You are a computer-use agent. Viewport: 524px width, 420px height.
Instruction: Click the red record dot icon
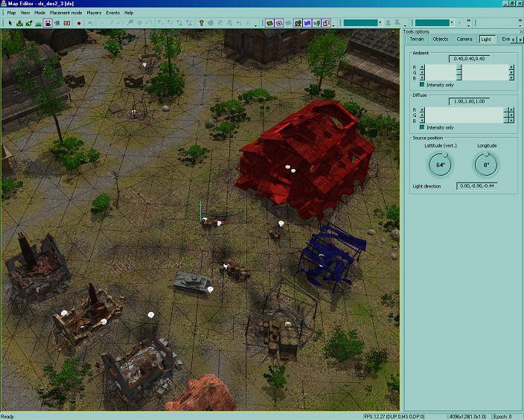(78, 23)
